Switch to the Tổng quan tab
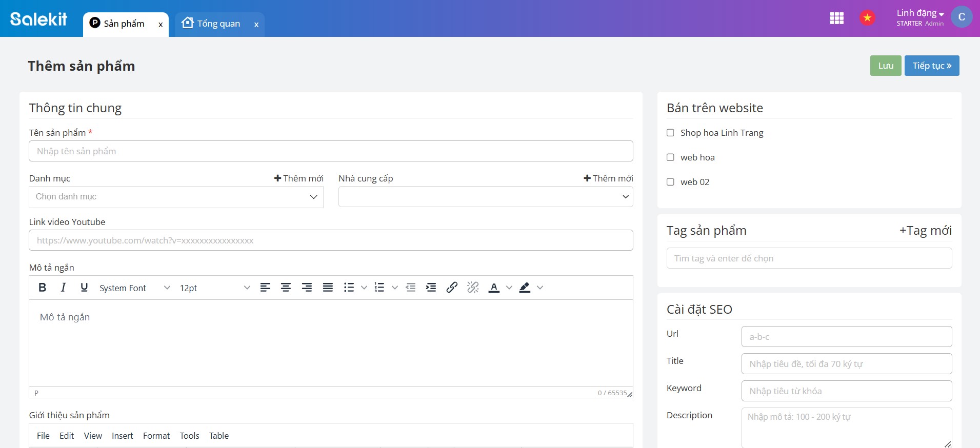The image size is (980, 448). click(218, 24)
